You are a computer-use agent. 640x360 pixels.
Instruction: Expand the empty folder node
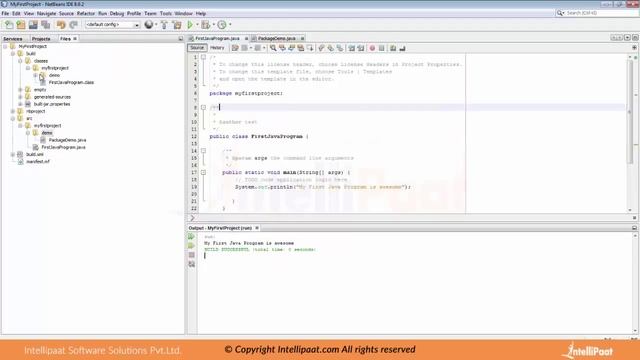click(20, 90)
